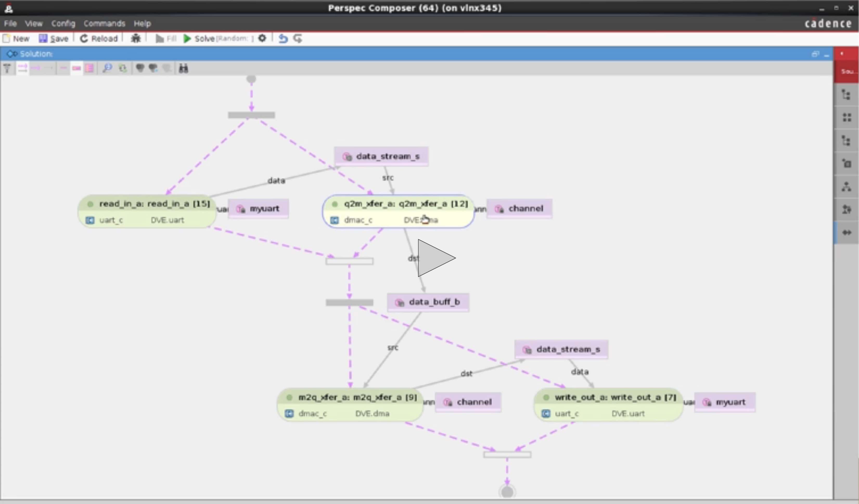The image size is (859, 504).
Task: Click the Save button
Action: 54,38
